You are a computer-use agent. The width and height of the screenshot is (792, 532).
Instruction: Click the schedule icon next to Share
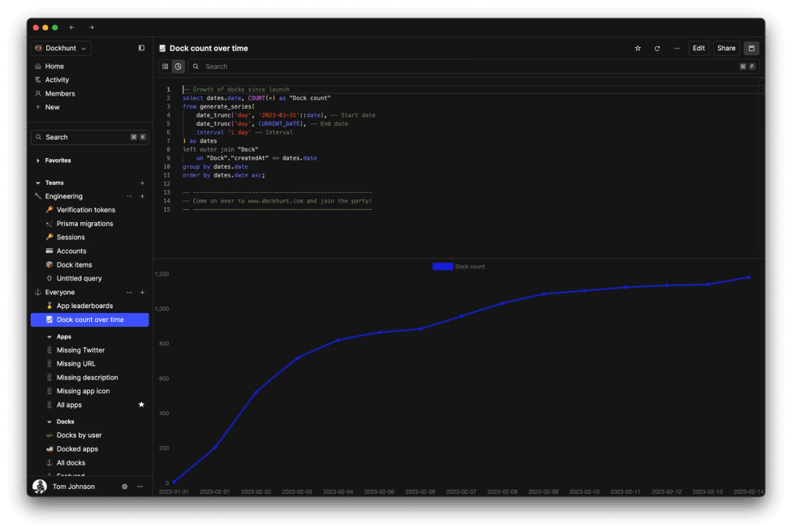[x=751, y=49]
